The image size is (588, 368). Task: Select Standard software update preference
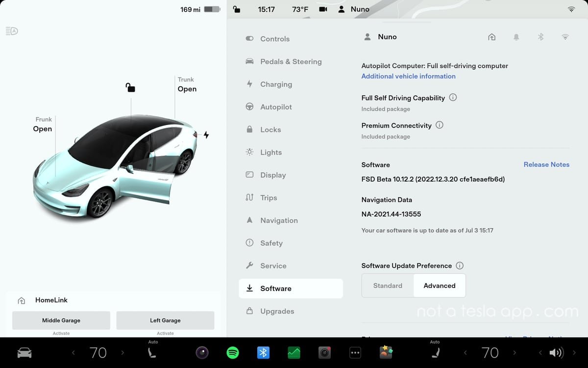pyautogui.click(x=388, y=286)
